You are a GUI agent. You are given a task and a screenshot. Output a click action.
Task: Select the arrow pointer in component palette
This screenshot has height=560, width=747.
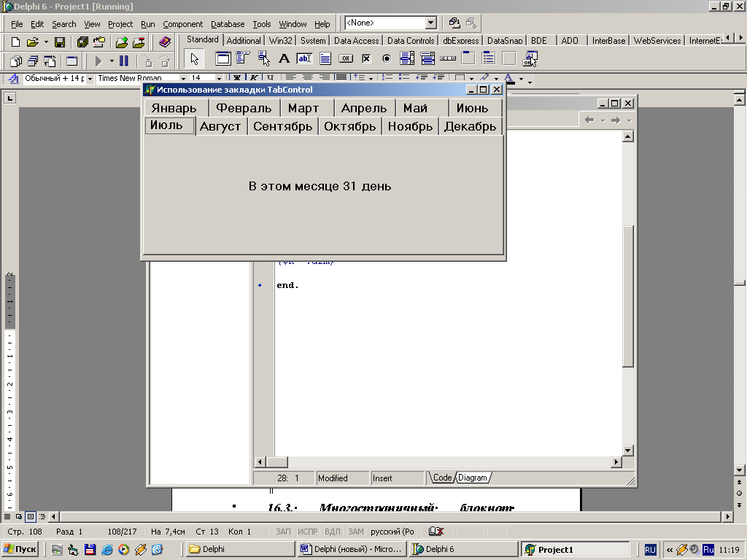coord(194,59)
